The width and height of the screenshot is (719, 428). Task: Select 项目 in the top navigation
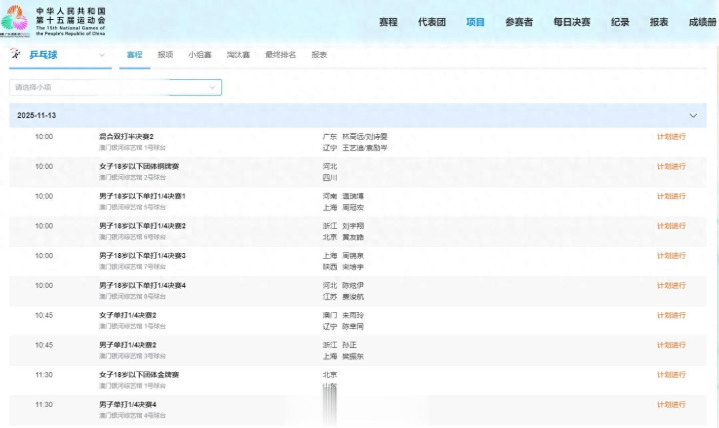pyautogui.click(x=475, y=22)
